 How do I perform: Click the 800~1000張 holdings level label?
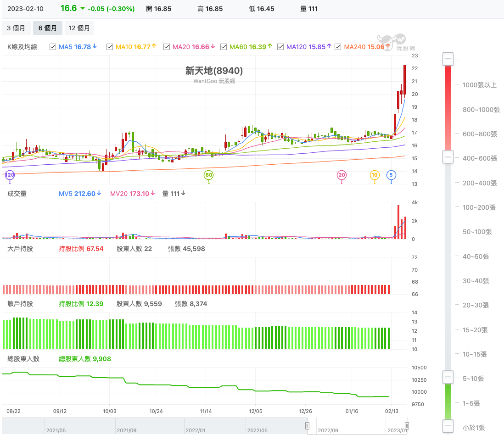tap(481, 110)
